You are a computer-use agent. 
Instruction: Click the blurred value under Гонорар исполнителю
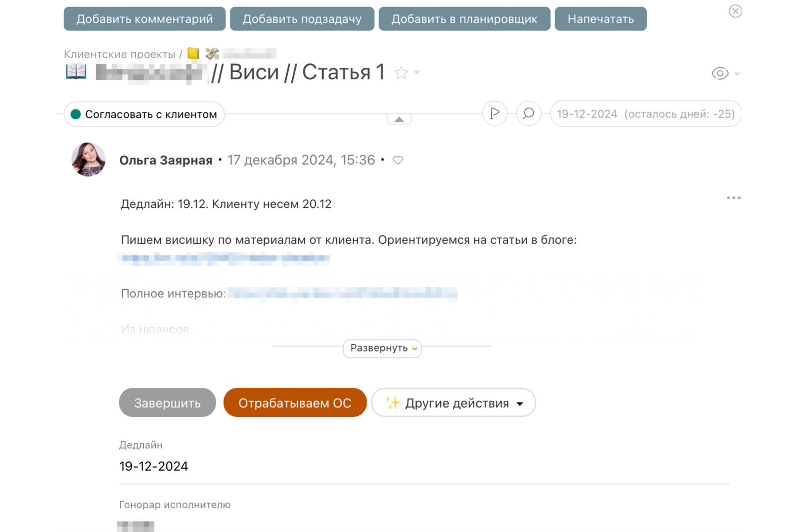136,526
